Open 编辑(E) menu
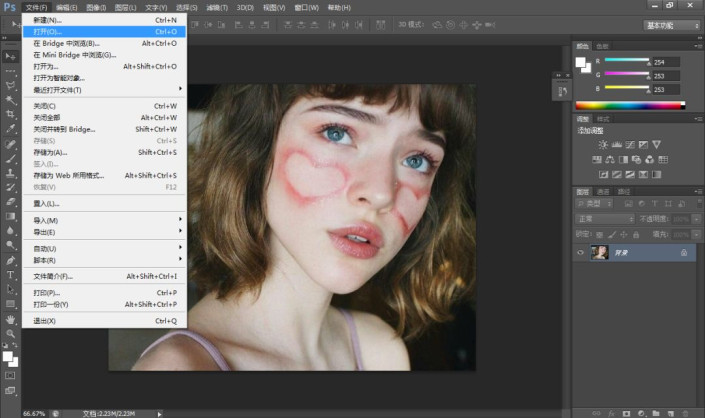 pos(67,8)
